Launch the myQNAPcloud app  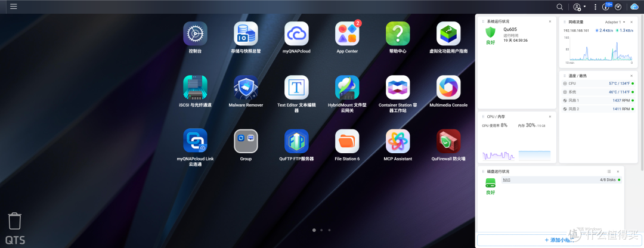point(296,33)
